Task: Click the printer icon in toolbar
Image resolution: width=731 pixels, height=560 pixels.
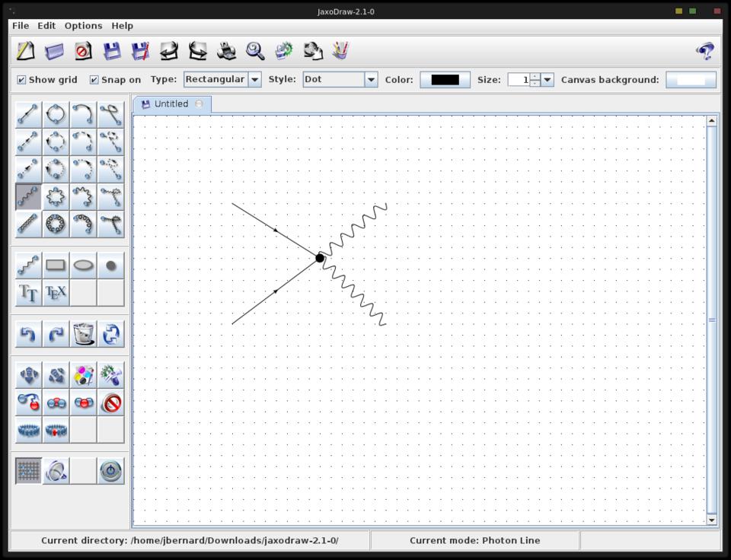Action: 226,51
